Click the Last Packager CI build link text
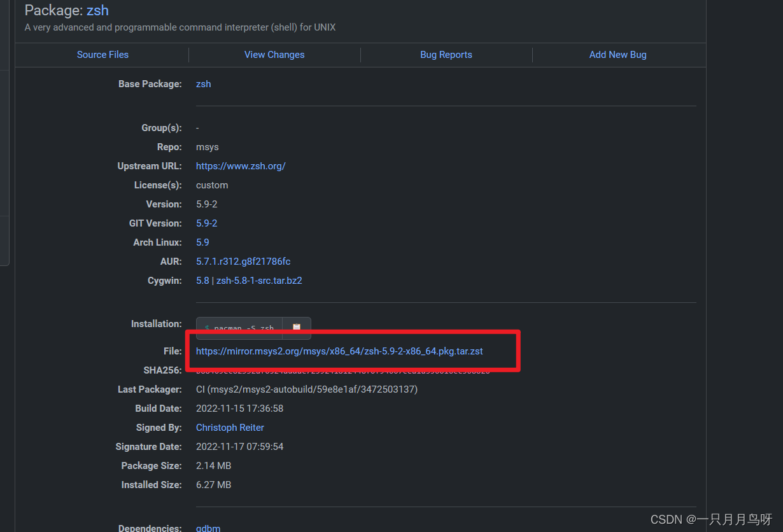 click(x=306, y=389)
